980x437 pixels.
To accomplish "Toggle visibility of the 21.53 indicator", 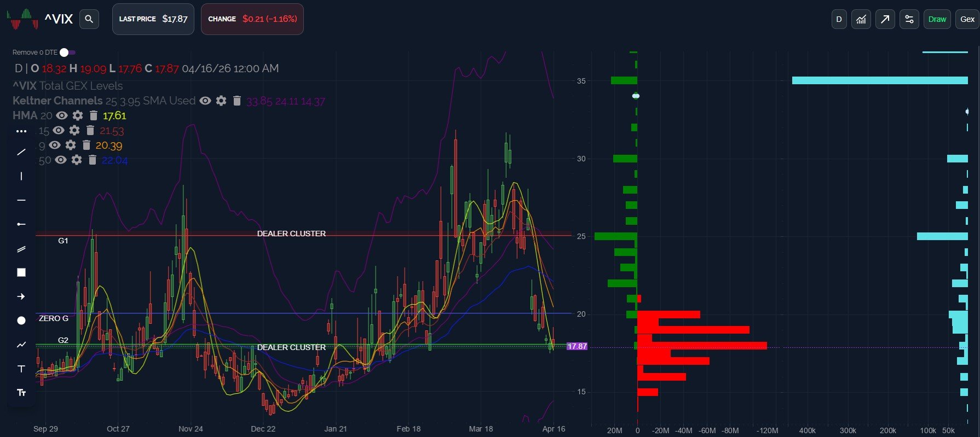I will (x=59, y=130).
